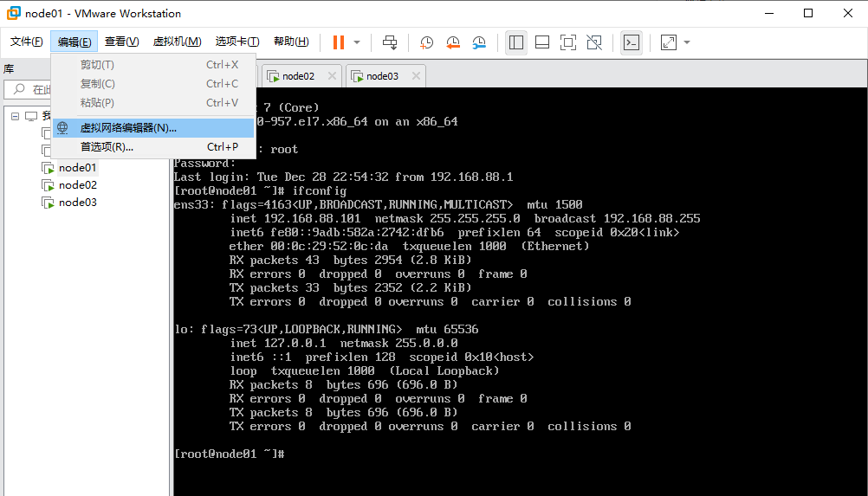This screenshot has height=496, width=868.
Task: Close the 编辑(E) menu
Action: [x=74, y=42]
